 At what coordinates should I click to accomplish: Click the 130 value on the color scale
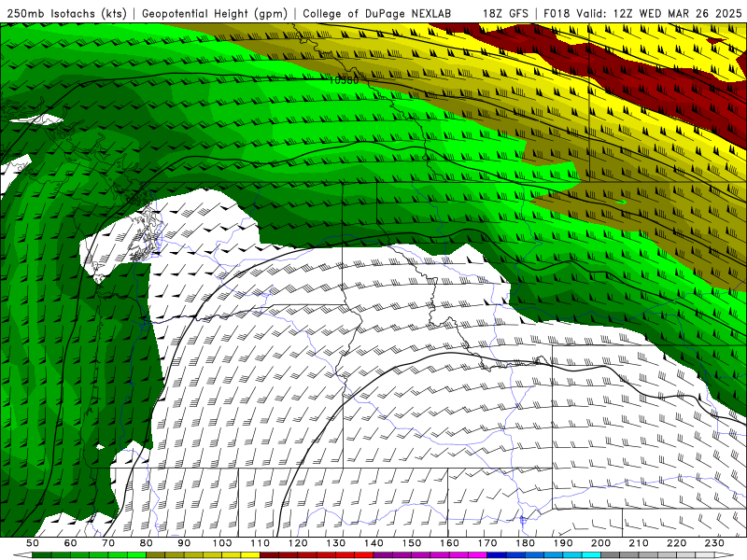336,543
